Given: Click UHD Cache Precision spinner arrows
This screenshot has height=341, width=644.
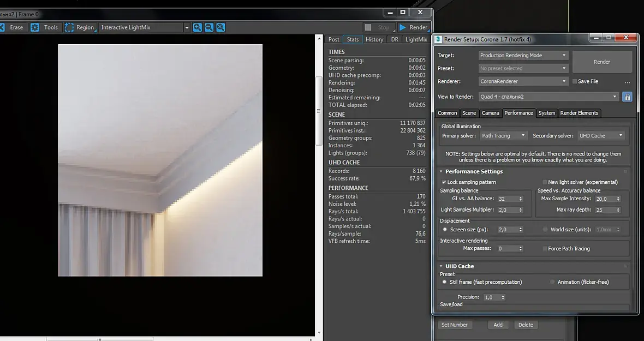Looking at the screenshot, I should tap(503, 297).
